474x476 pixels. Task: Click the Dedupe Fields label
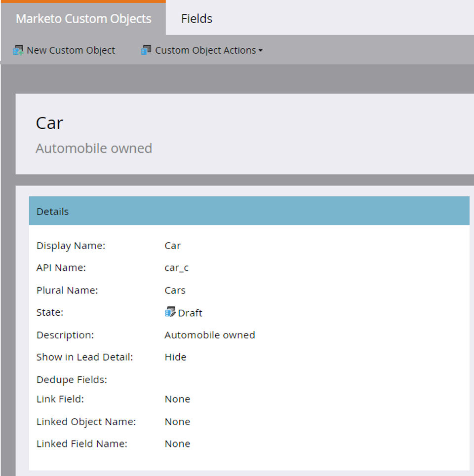pyautogui.click(x=72, y=380)
